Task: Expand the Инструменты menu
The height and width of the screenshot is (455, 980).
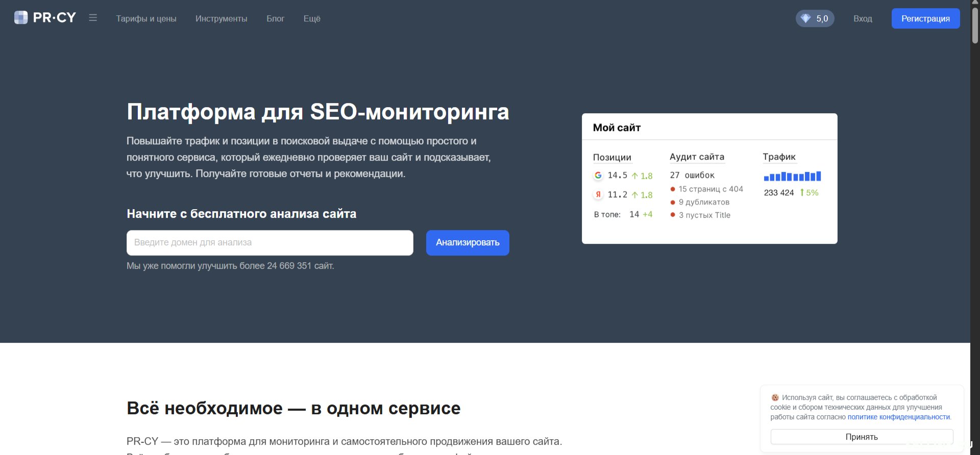Action: (221, 18)
